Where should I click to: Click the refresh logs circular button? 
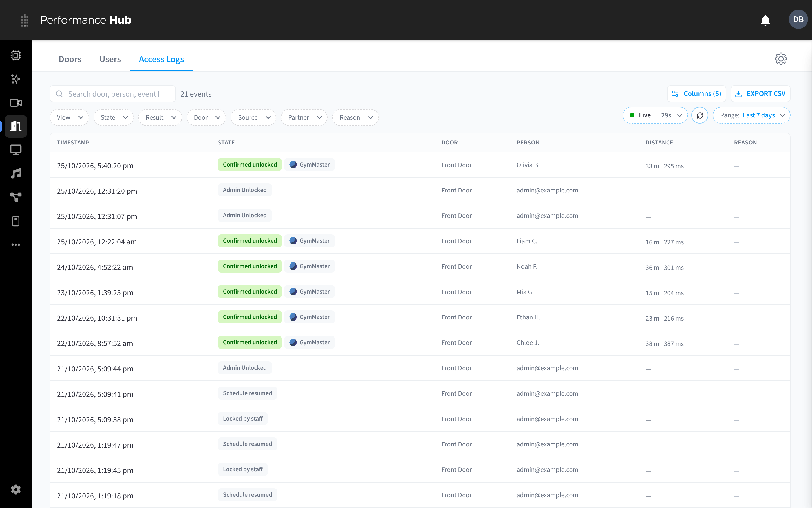(x=700, y=116)
